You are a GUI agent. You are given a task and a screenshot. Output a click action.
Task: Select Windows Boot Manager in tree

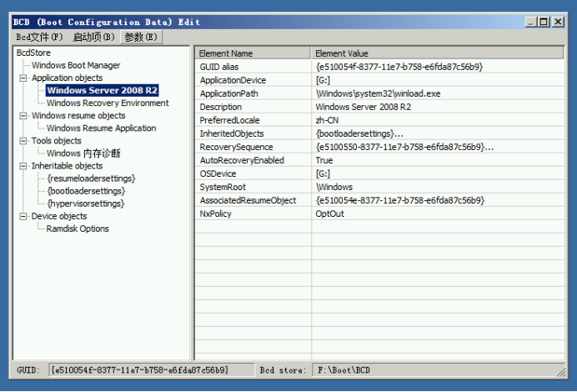click(76, 65)
